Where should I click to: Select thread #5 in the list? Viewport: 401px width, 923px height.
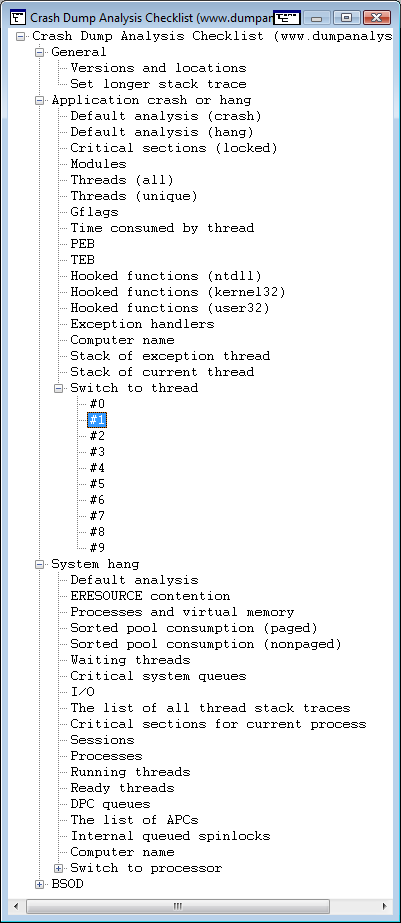pyautogui.click(x=97, y=484)
